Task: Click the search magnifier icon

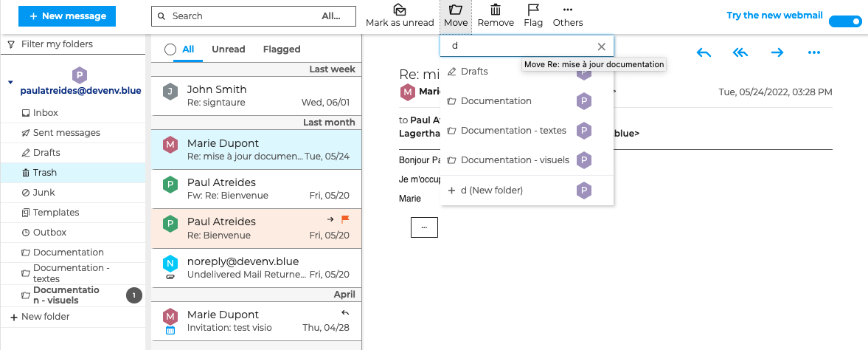Action: point(162,16)
